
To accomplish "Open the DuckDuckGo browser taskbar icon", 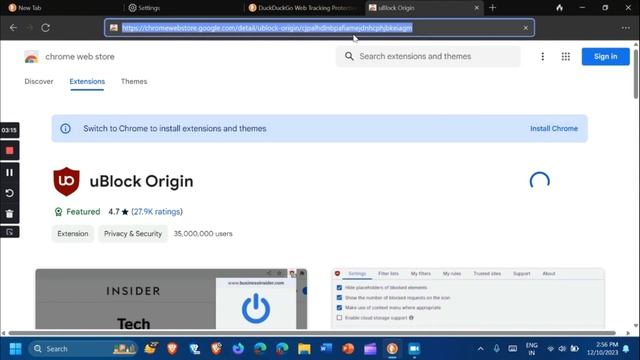I will (x=392, y=349).
